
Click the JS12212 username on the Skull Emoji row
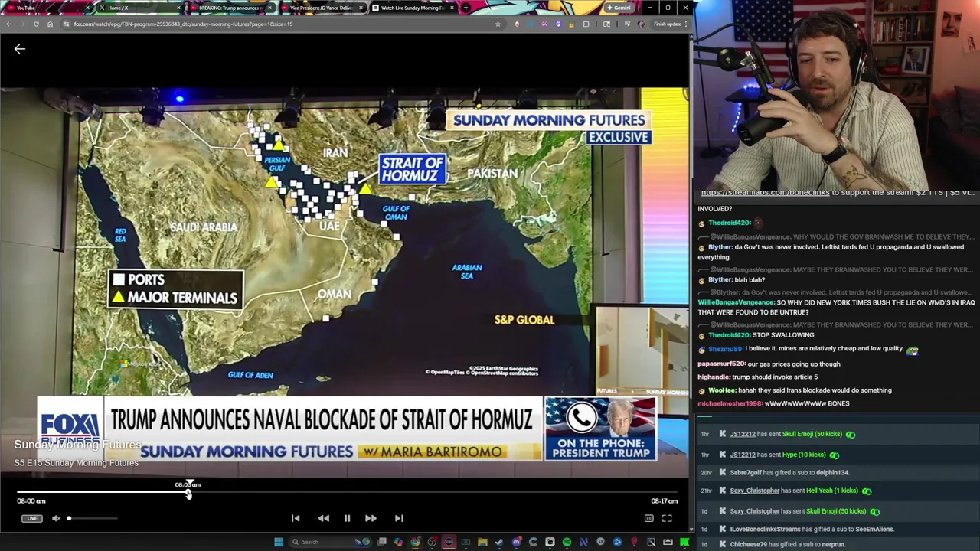[743, 434]
